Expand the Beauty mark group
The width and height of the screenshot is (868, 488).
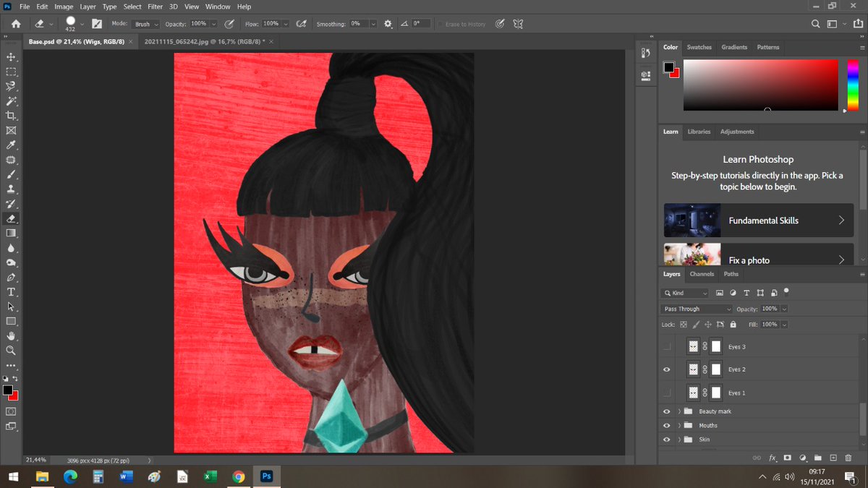[x=679, y=411]
